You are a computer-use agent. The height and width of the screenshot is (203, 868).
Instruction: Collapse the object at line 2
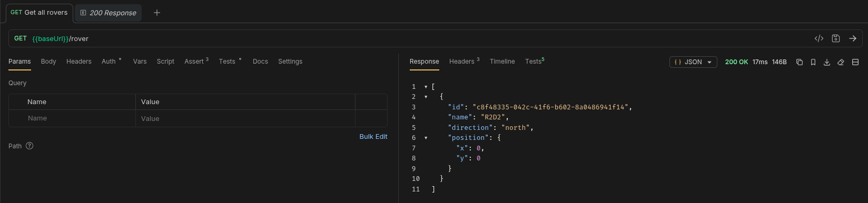pyautogui.click(x=426, y=97)
